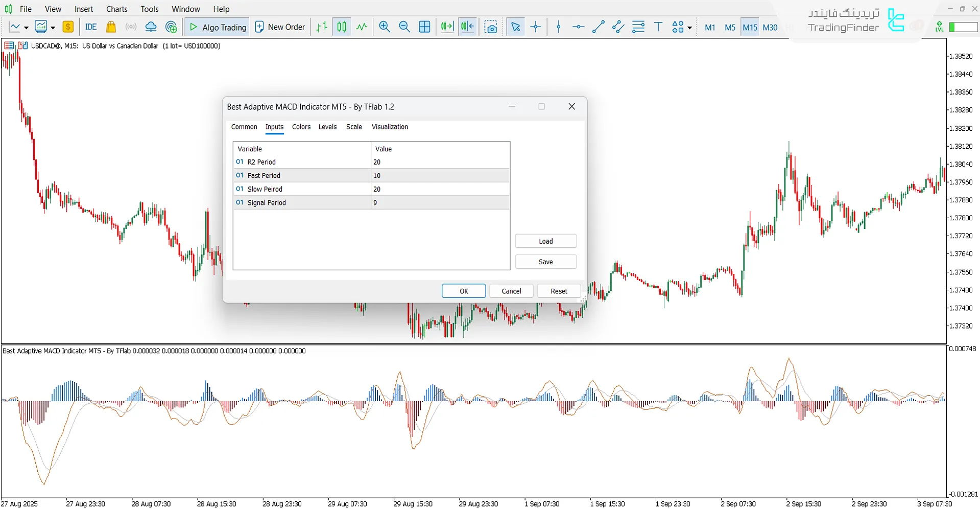This screenshot has height=509, width=980.
Task: Open the Charts menu
Action: pos(116,9)
